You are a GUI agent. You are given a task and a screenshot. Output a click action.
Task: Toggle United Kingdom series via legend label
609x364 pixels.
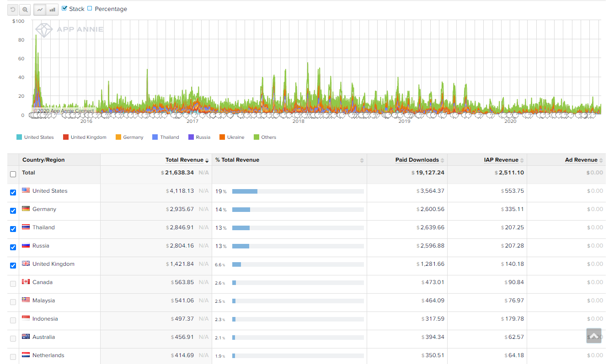[88, 137]
